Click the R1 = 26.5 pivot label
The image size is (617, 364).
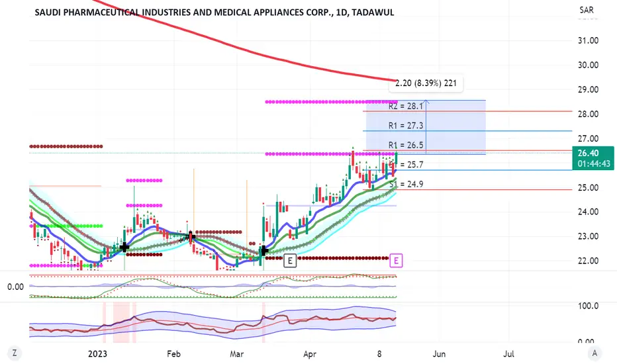tap(406, 145)
